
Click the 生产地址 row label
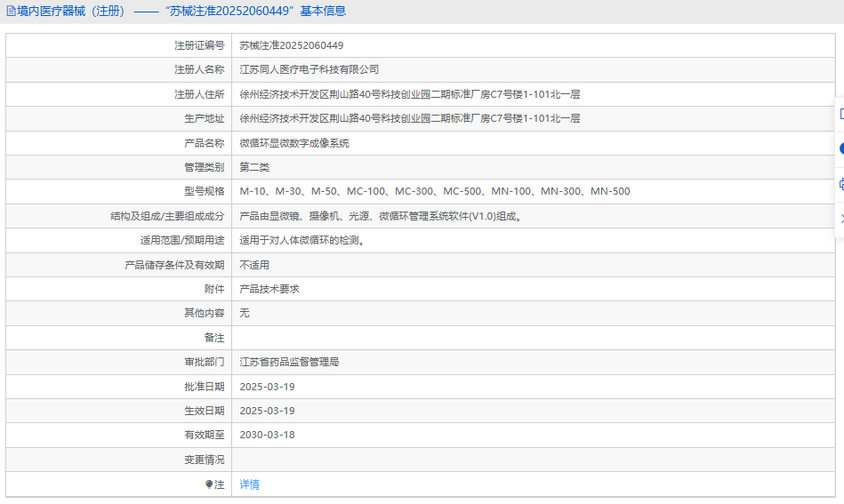click(x=205, y=118)
